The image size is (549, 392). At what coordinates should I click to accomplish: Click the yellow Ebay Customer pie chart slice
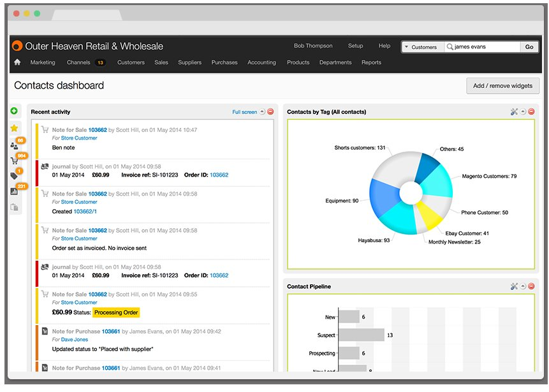pos(429,214)
